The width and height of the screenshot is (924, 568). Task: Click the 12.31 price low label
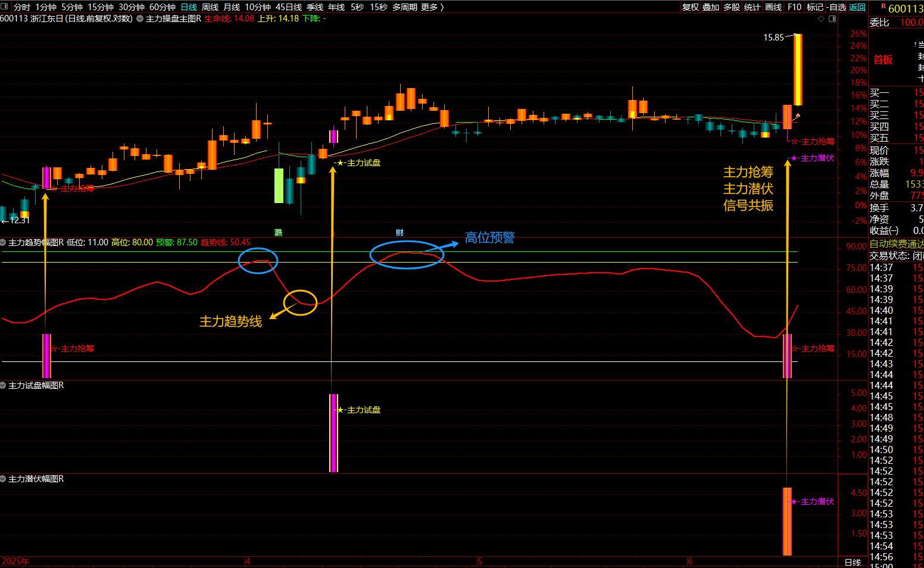pos(20,220)
